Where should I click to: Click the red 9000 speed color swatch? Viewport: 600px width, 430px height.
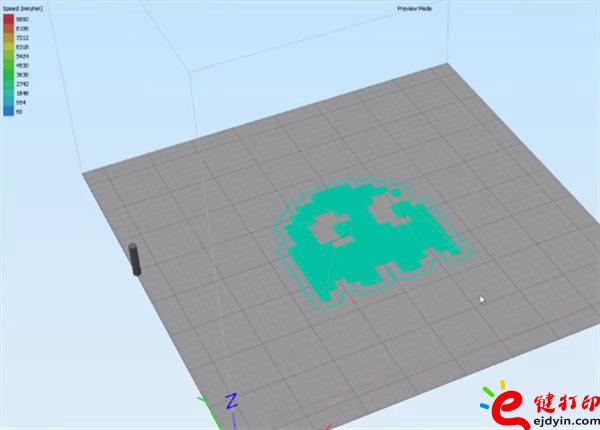point(6,19)
